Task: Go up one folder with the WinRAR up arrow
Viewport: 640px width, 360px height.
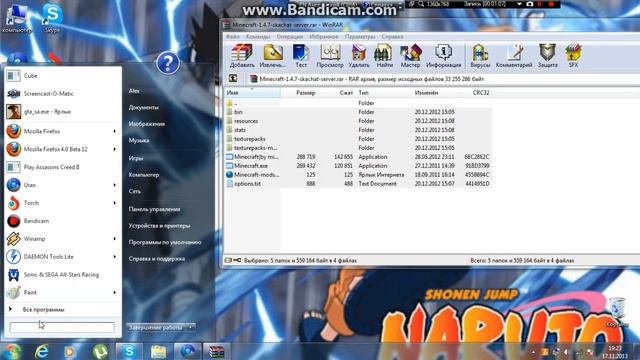Action: pyautogui.click(x=233, y=78)
